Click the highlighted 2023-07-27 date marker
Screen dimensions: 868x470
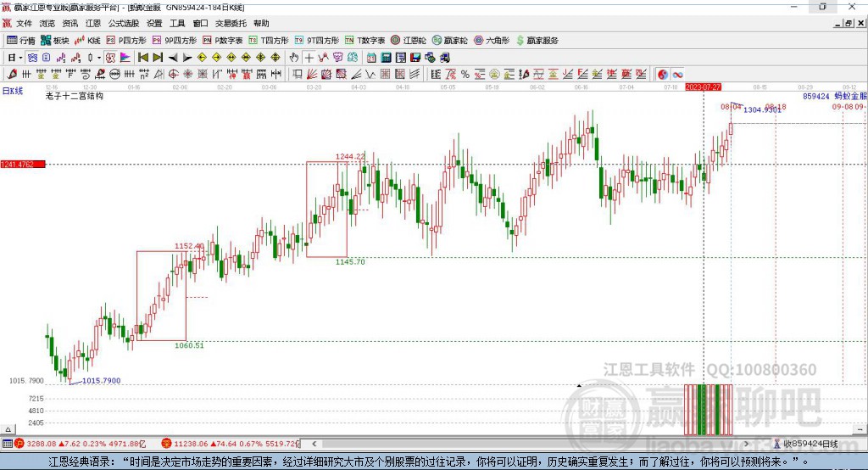pos(703,87)
